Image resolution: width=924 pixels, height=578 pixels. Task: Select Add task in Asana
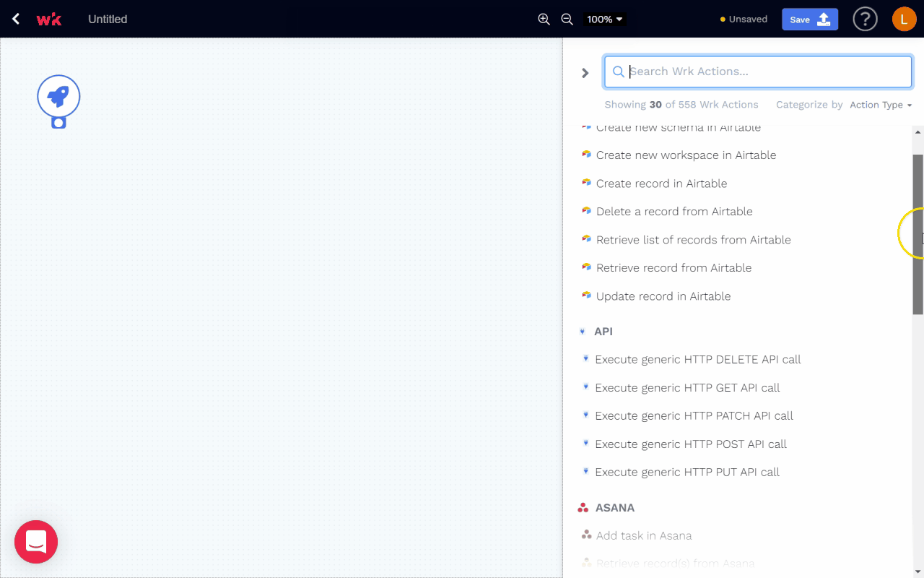[x=644, y=536]
